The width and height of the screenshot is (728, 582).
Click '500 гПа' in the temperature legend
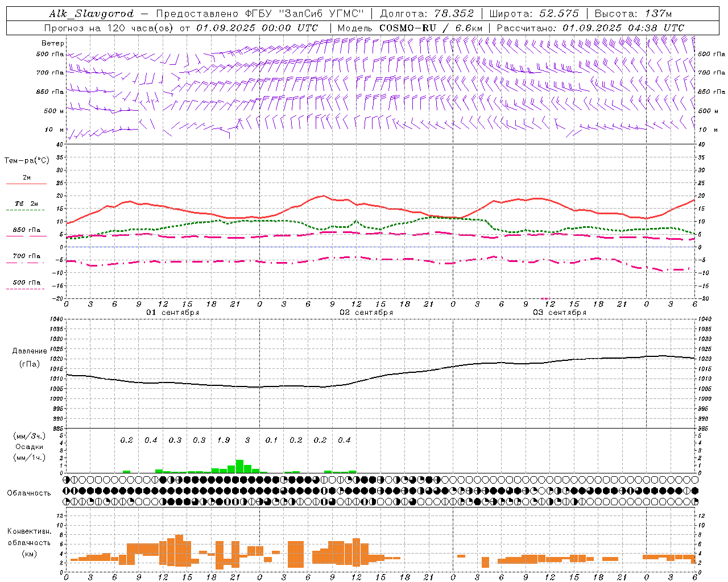pos(26,282)
